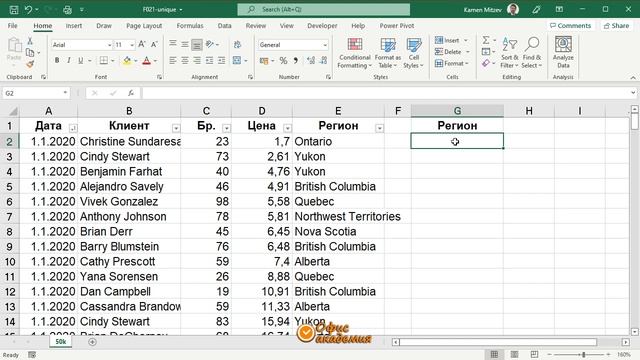Click the Increase Indent icon

(221, 60)
